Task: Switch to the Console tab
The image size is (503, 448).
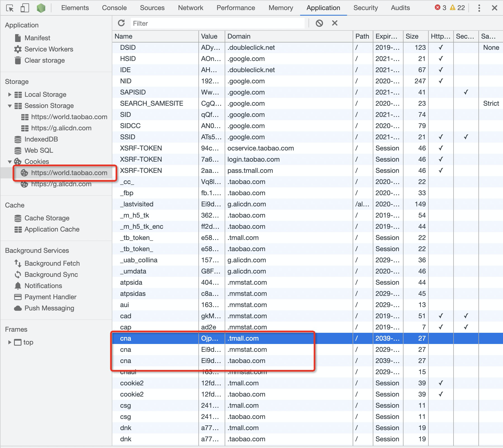Action: pos(114,8)
